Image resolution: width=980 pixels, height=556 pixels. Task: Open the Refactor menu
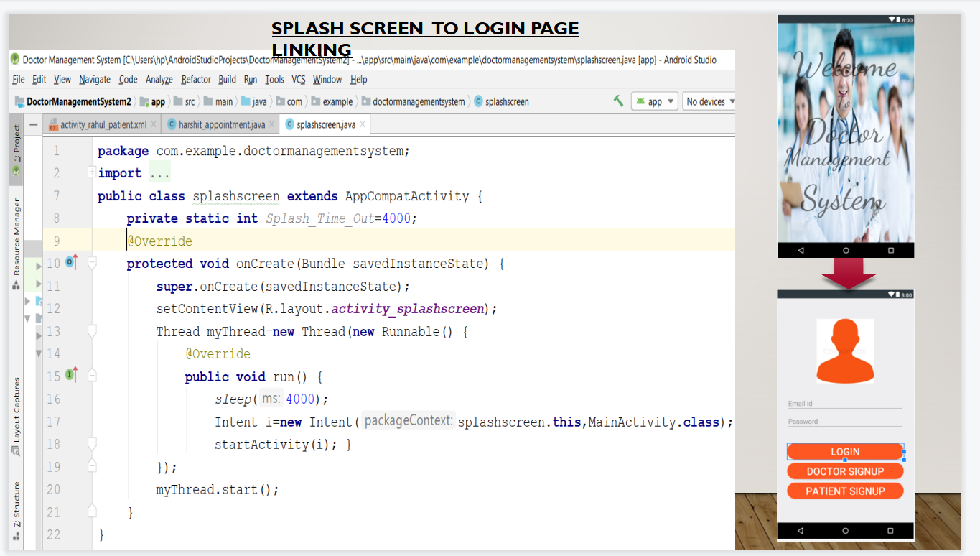coord(196,80)
